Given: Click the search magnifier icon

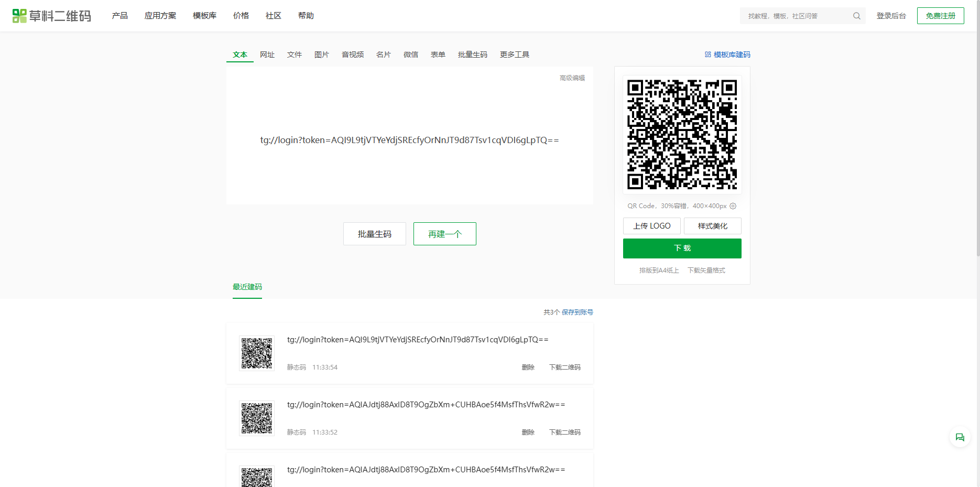Looking at the screenshot, I should [x=856, y=16].
